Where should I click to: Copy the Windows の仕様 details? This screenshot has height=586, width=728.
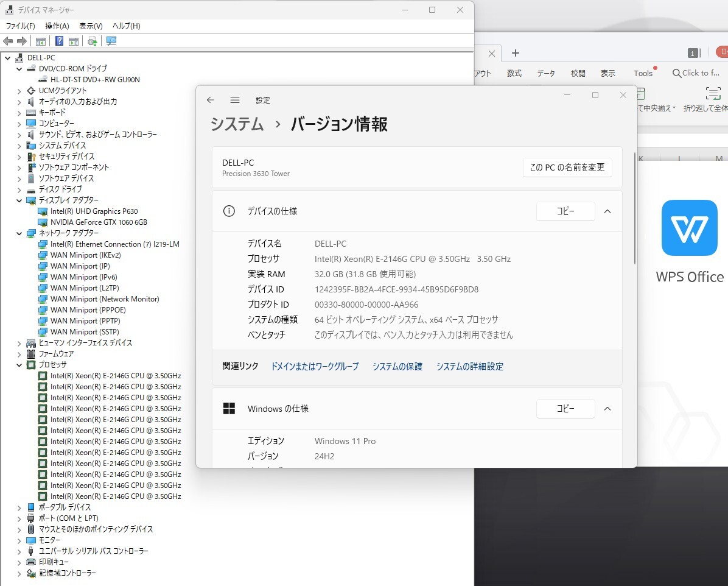tap(565, 409)
